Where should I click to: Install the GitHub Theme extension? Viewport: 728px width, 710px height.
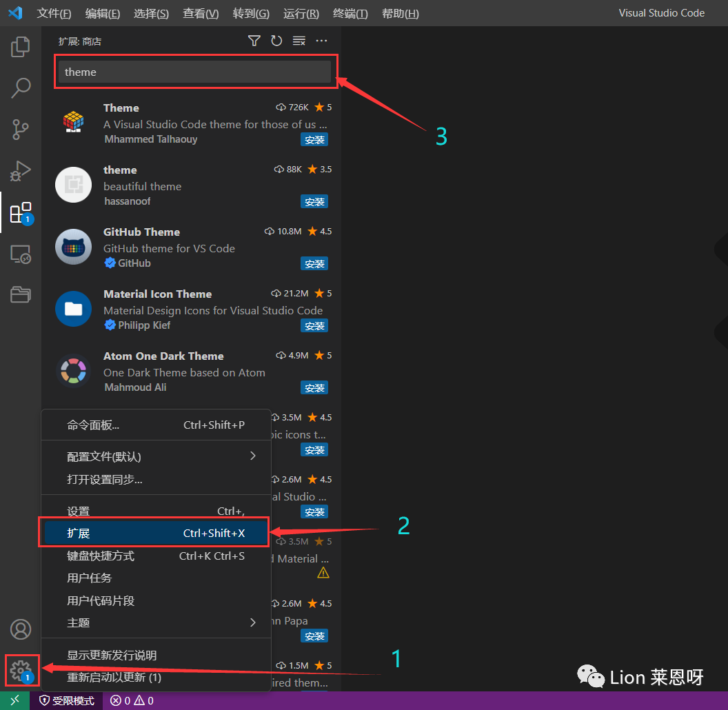tap(314, 263)
